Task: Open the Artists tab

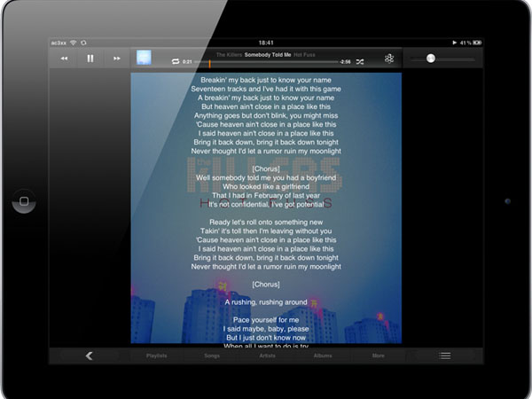Action: (x=268, y=356)
